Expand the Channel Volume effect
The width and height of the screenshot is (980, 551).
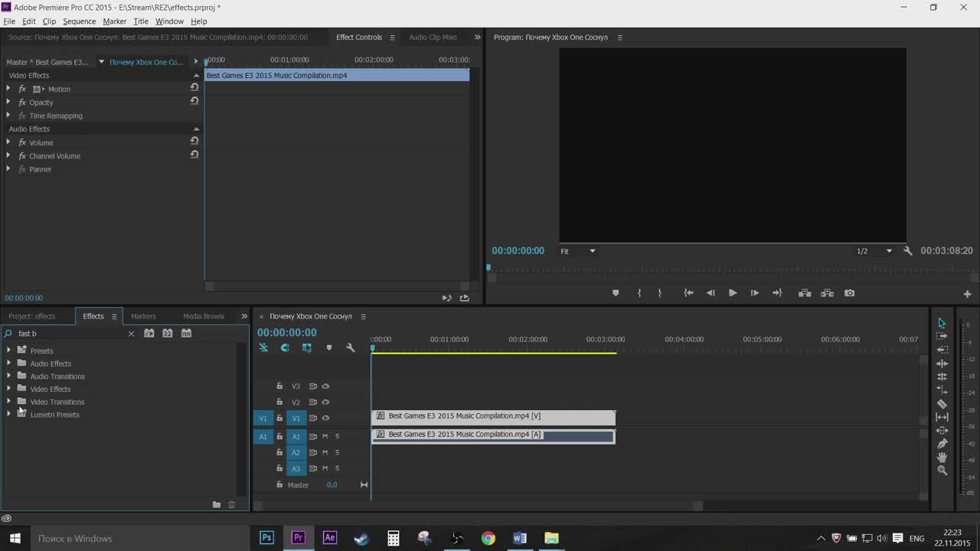tap(8, 155)
